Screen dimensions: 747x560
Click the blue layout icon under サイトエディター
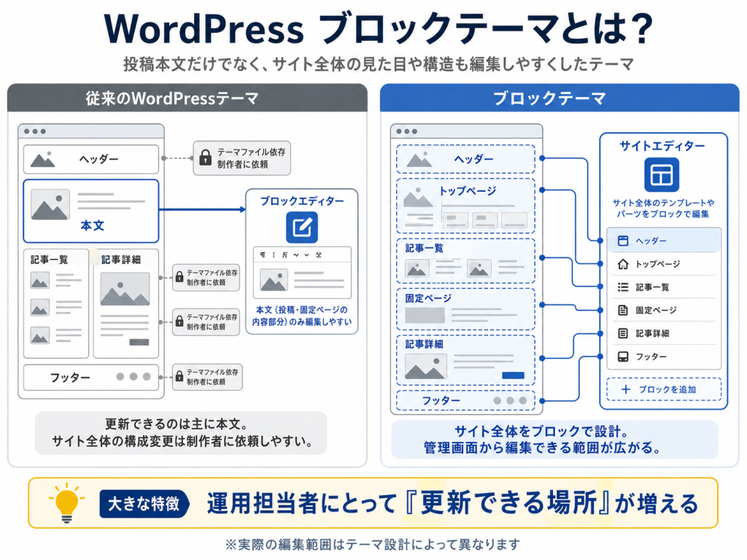coord(662,175)
